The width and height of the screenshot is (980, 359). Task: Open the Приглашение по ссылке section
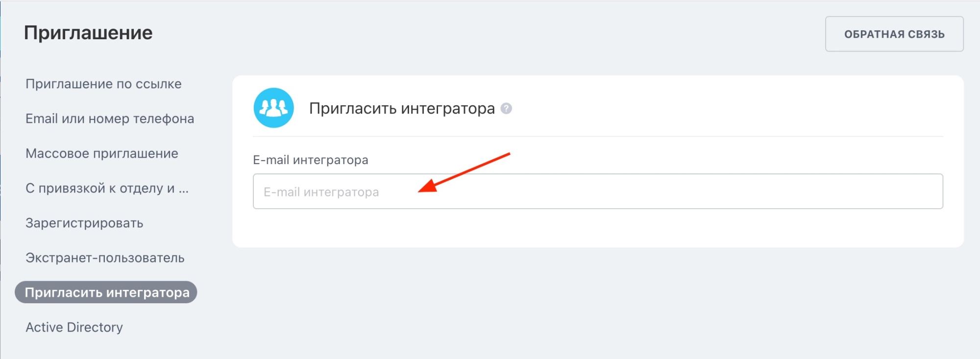tap(103, 84)
